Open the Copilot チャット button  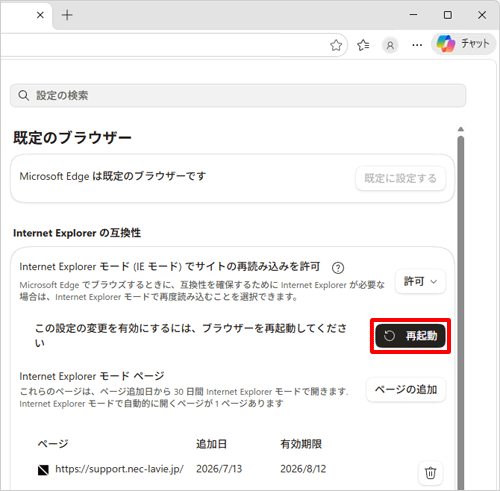pyautogui.click(x=463, y=44)
